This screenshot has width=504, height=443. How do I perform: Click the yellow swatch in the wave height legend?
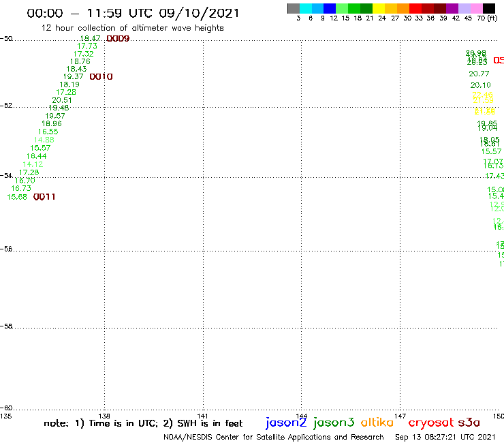(x=378, y=8)
